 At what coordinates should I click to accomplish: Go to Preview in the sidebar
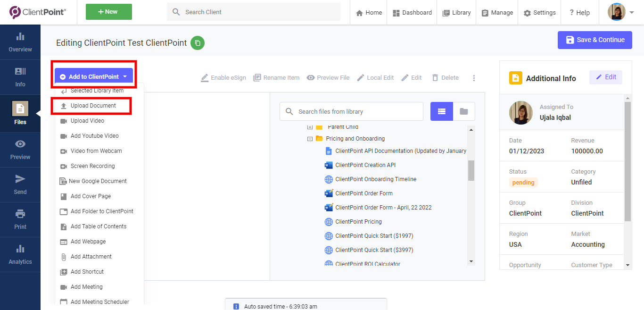point(20,150)
